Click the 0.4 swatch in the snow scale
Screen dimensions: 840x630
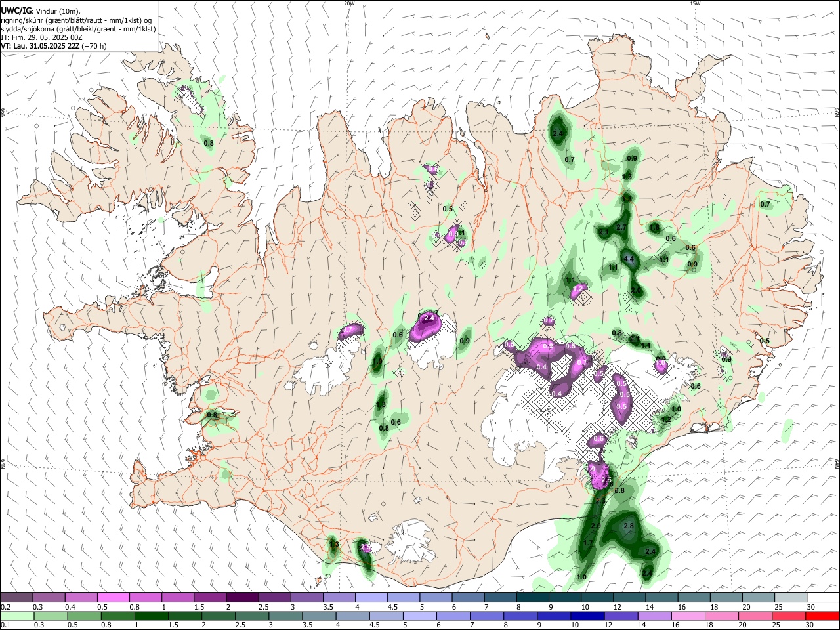81,597
